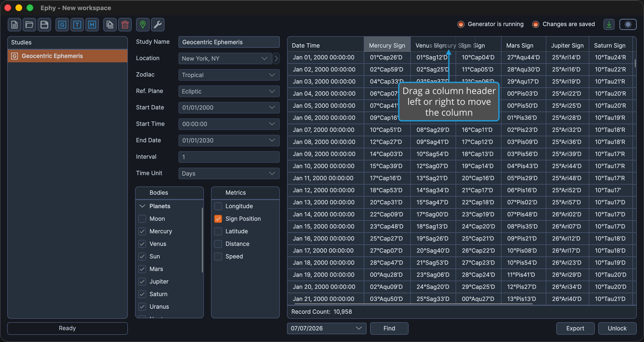Open settings using the wrench icon

pos(158,25)
